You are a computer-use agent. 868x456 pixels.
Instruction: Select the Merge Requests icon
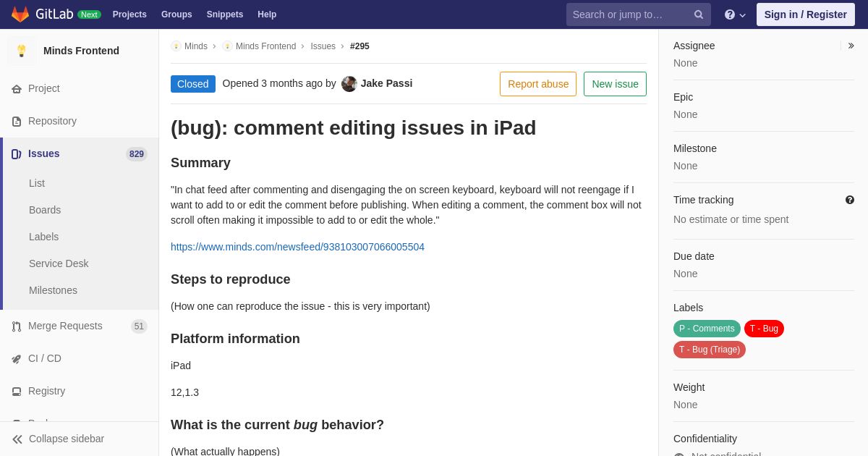17,326
